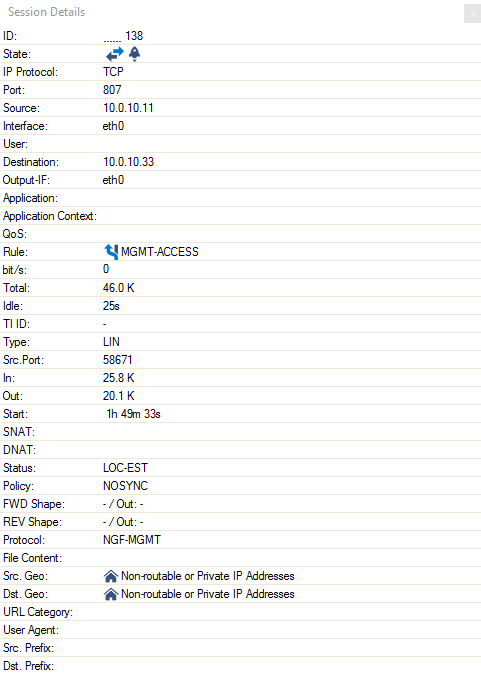Click the LOC-EST status value
Screen dimensions: 481x674
click(125, 468)
